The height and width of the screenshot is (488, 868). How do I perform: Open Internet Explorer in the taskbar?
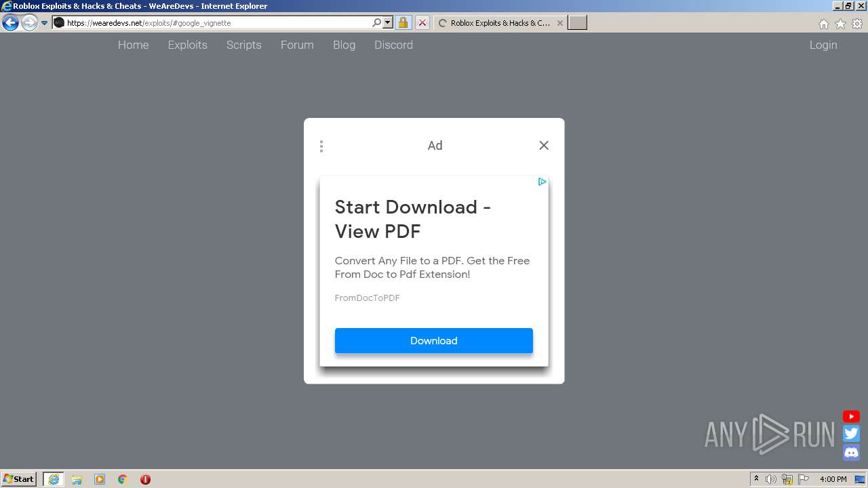(x=54, y=479)
